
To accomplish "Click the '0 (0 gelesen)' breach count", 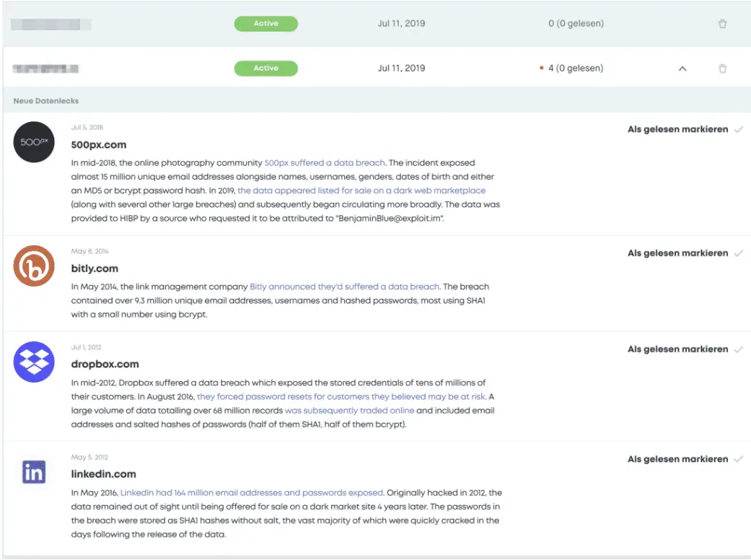I will pyautogui.click(x=576, y=24).
